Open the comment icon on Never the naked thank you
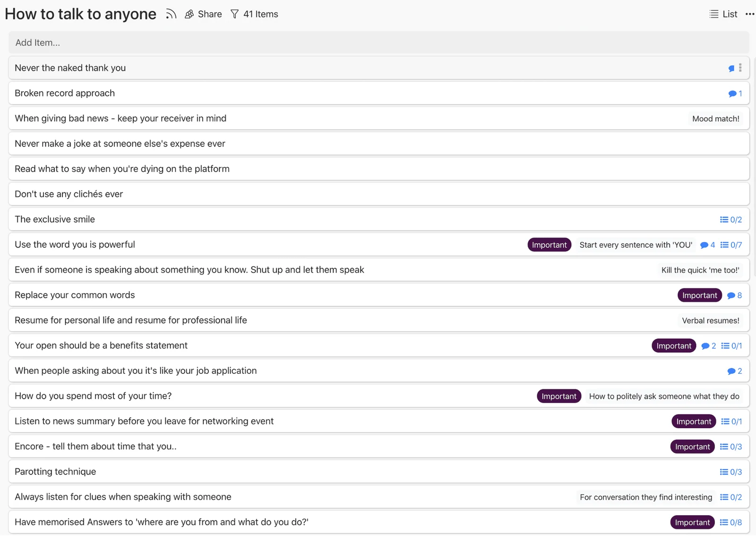Viewport: 756px width, 536px height. pos(731,68)
